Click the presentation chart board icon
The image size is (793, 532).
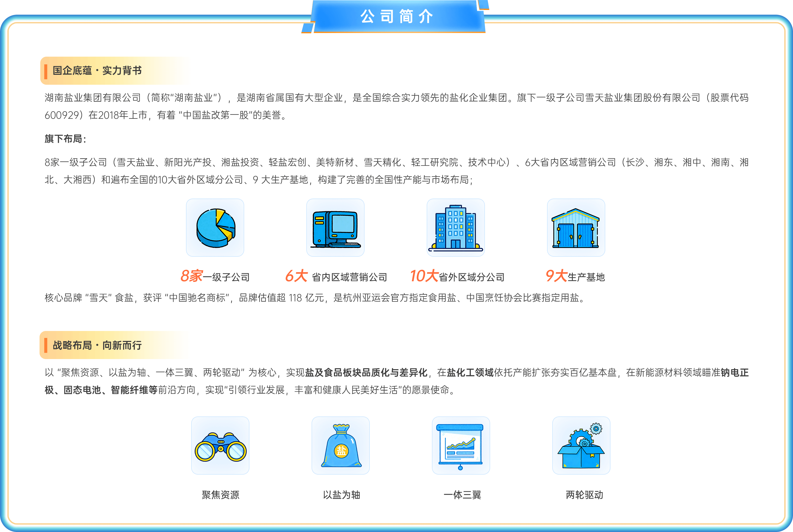[461, 446]
